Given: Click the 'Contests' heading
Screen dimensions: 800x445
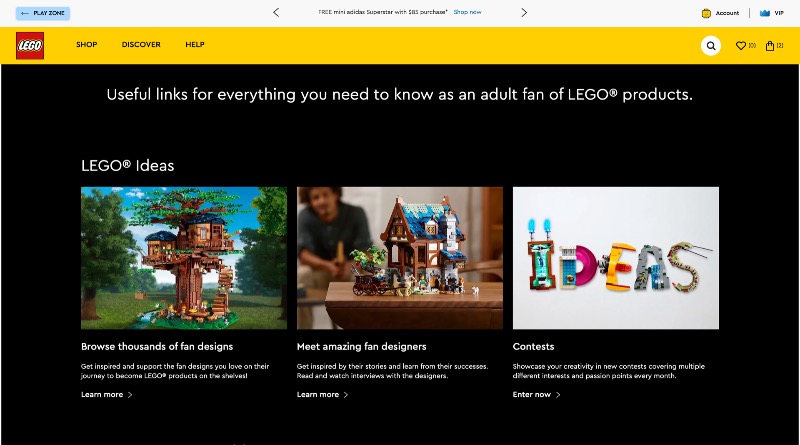Looking at the screenshot, I should [x=533, y=347].
